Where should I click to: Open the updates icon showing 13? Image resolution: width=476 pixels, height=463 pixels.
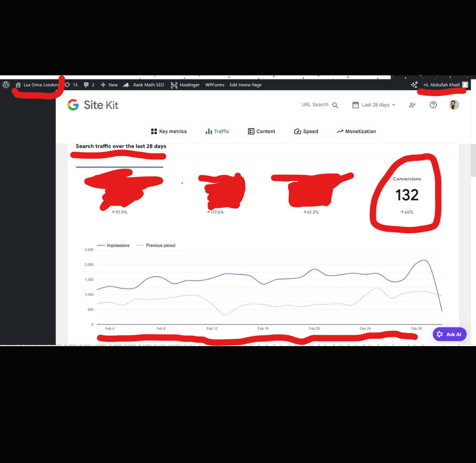coord(67,85)
